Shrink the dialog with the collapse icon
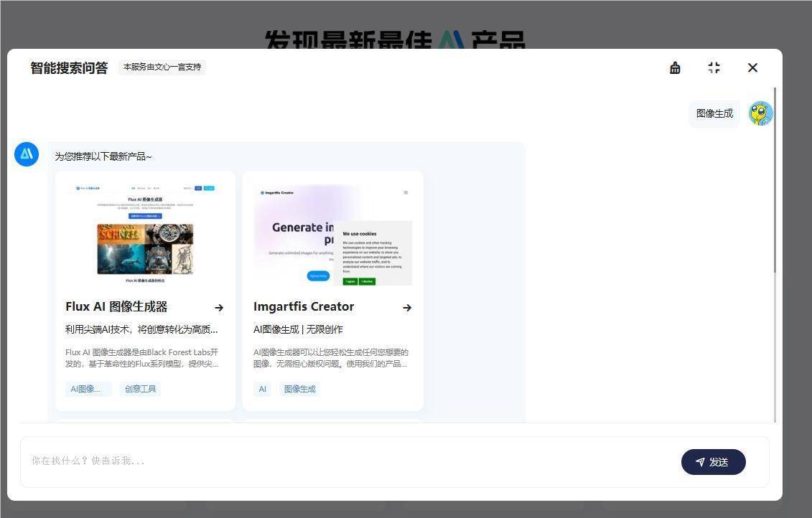 [714, 67]
